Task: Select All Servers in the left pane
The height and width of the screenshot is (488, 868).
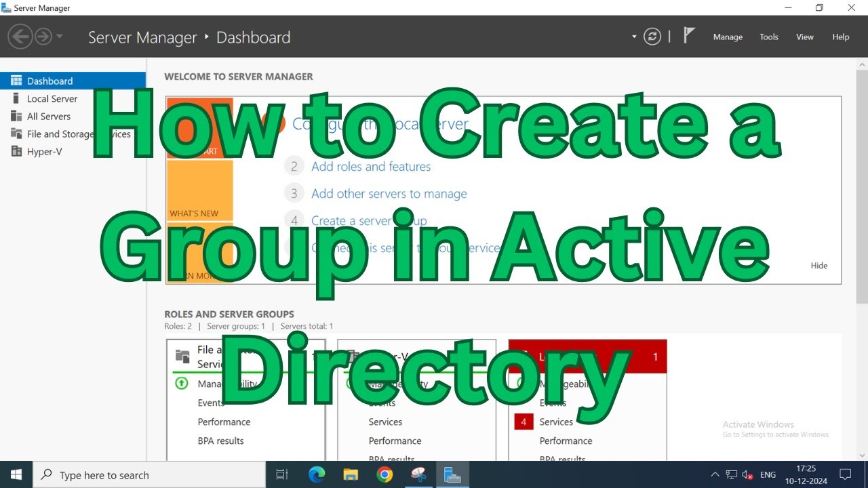Action: coord(73,116)
